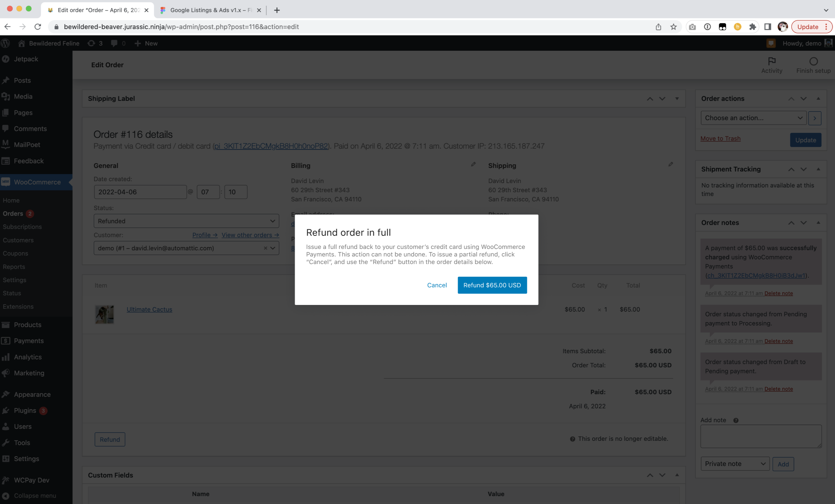Viewport: 835px width, 504px height.
Task: Collapse the Shipping Label panel
Action: 677,99
